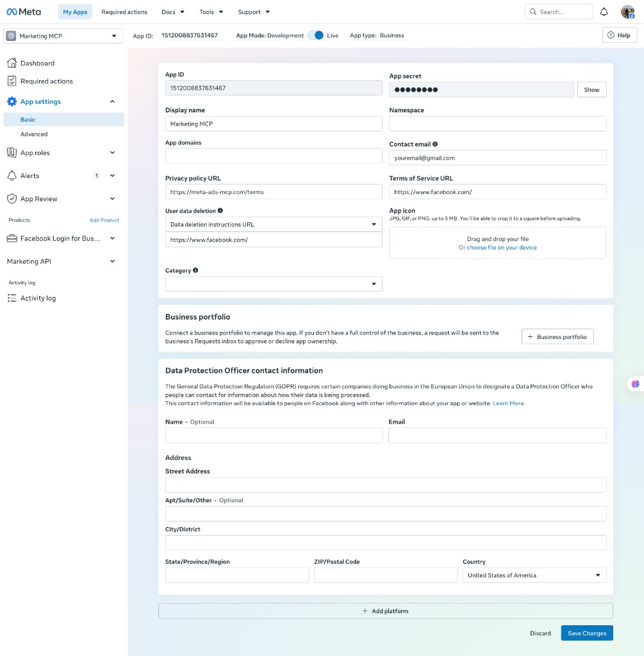644x656 pixels.
Task: Click Dashboard home icon
Action: click(12, 63)
